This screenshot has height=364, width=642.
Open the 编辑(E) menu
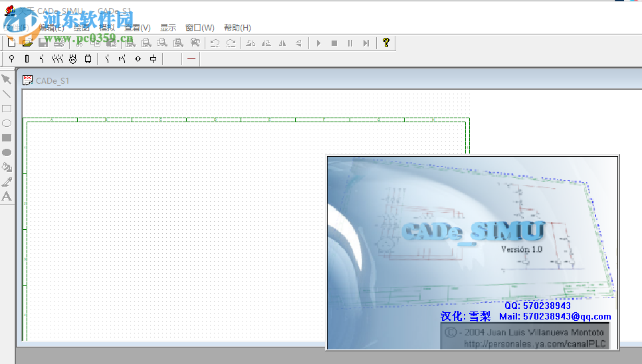[x=51, y=28]
